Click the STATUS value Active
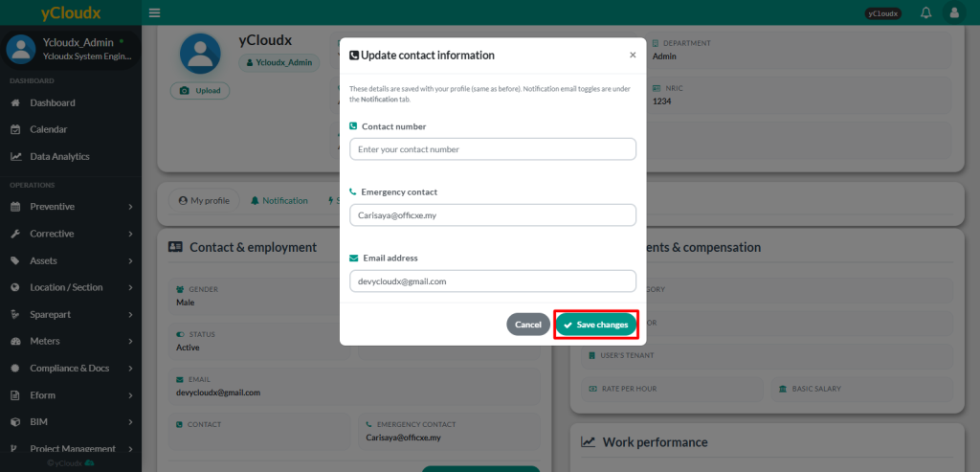Viewport: 980px width, 472px height. click(188, 347)
